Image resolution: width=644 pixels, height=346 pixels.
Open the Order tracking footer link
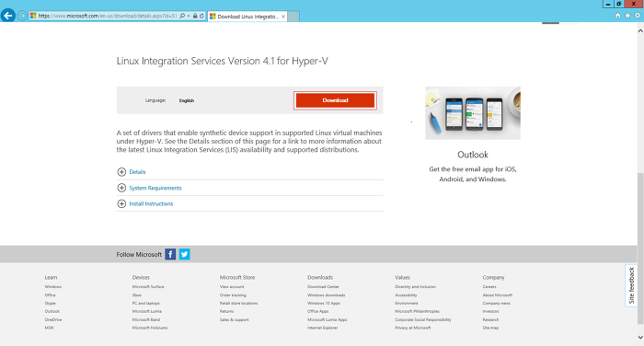[x=233, y=295]
